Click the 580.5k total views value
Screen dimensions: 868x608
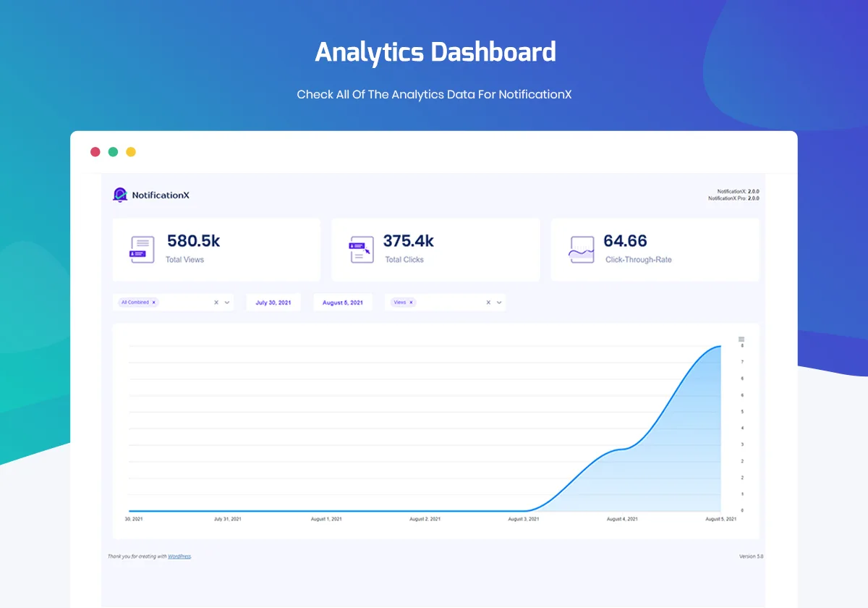(x=194, y=241)
